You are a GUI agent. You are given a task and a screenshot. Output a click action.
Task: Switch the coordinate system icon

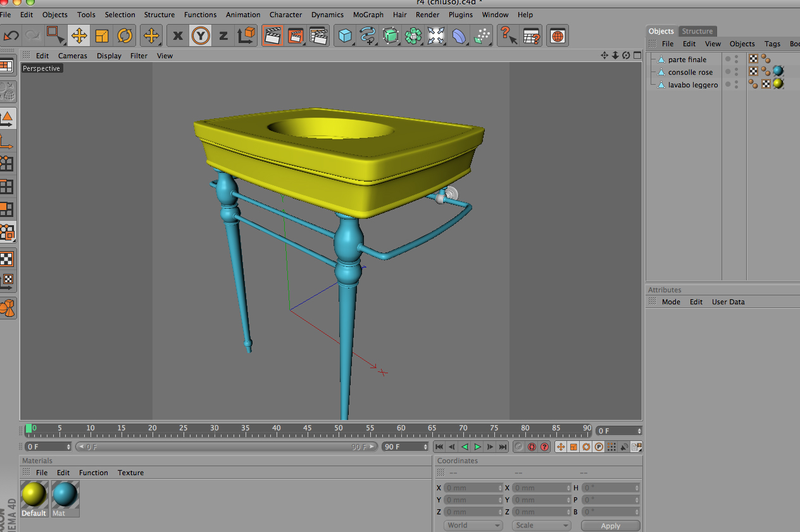(246, 35)
